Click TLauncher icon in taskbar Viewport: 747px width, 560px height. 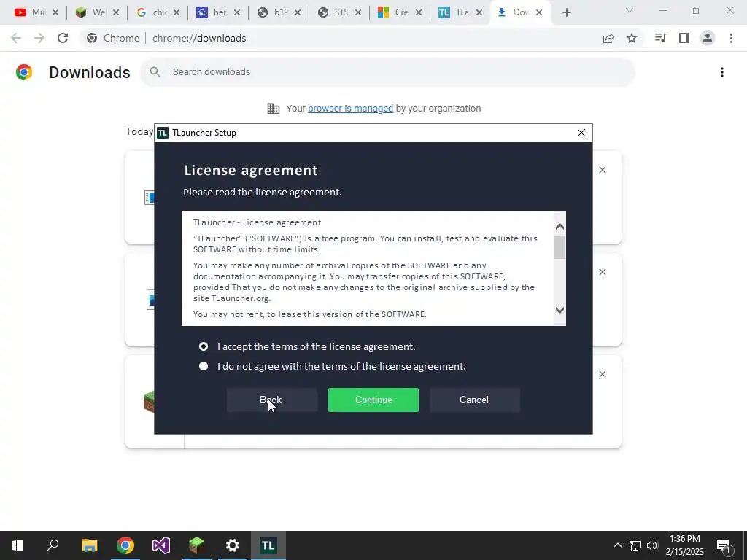[268, 545]
